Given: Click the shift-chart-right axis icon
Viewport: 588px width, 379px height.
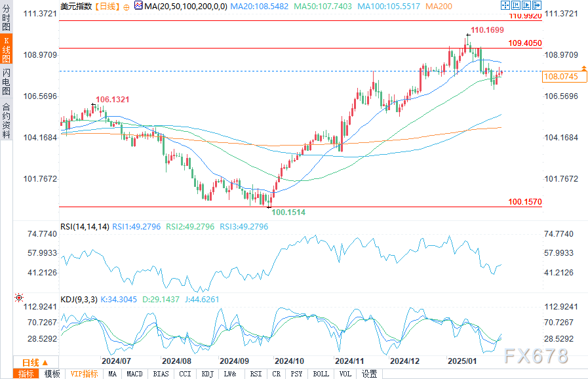Looking at the screenshot, I should coord(526,5).
